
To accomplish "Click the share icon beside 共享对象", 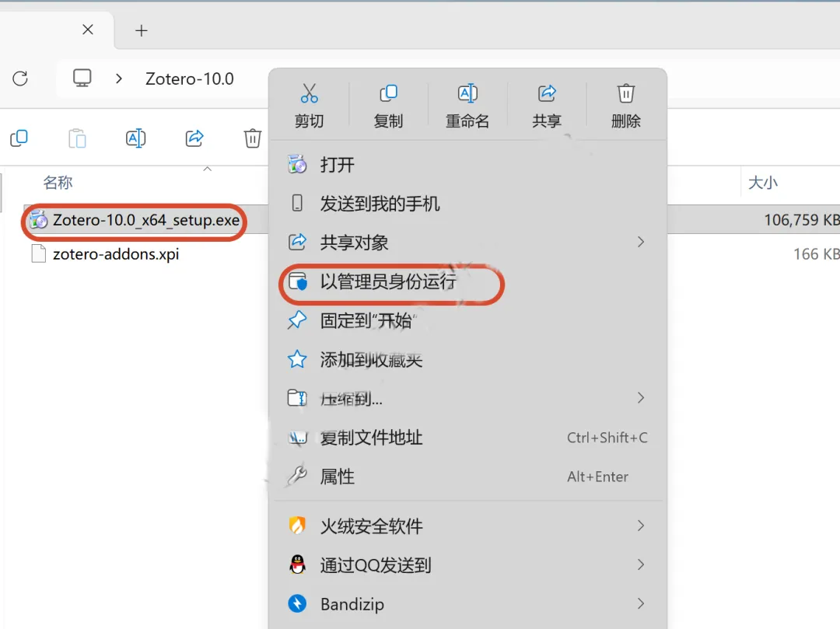I will pyautogui.click(x=297, y=242).
